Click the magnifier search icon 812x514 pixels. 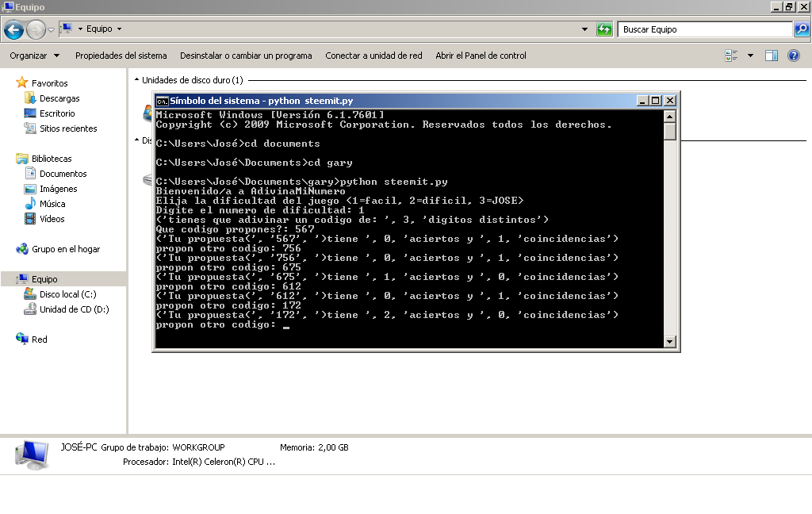click(802, 29)
